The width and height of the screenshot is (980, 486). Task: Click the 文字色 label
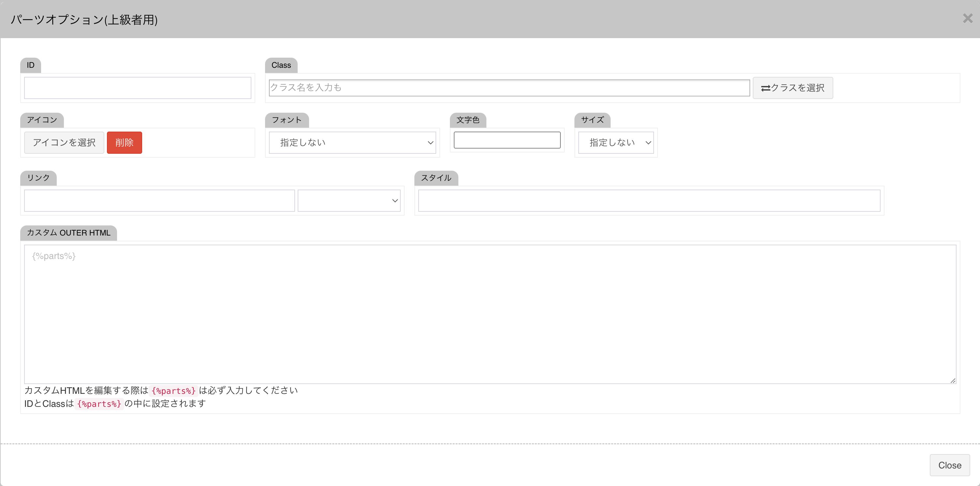(468, 120)
